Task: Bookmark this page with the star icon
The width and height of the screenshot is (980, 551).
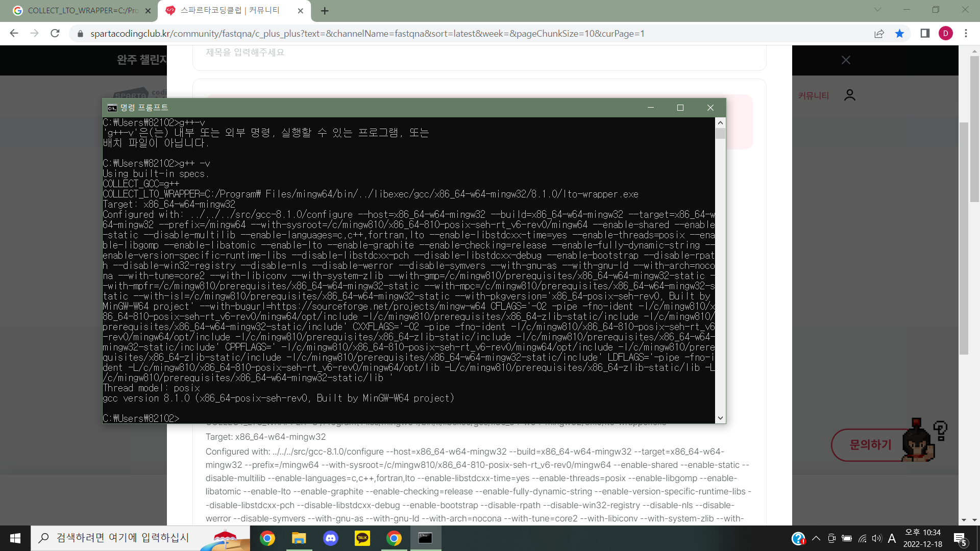Action: coord(899,34)
